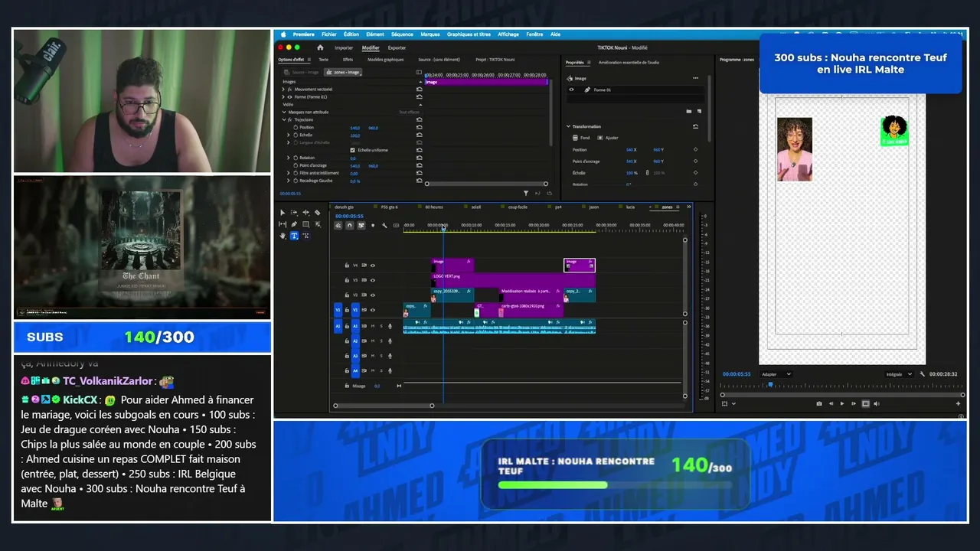Create a new layer in Properties panel
The image size is (980, 551).
(x=698, y=111)
